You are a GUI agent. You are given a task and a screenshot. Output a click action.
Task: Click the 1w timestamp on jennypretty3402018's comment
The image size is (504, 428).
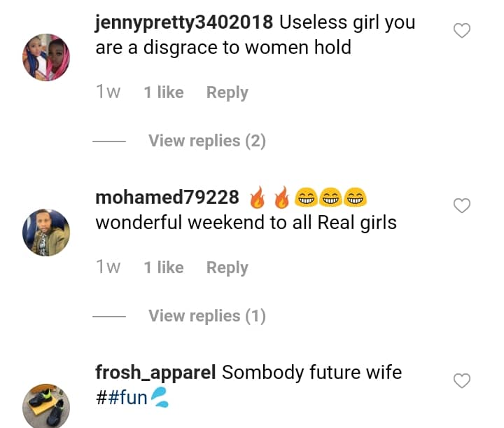click(x=108, y=92)
